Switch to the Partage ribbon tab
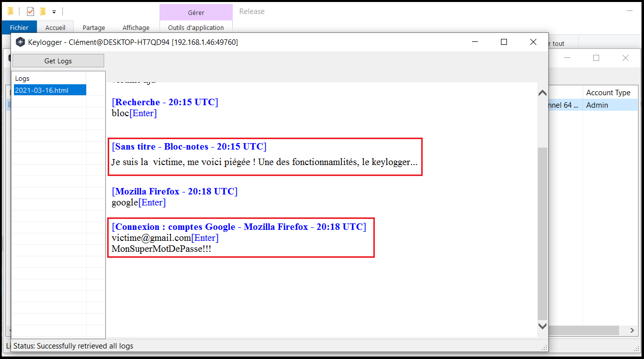 click(x=94, y=28)
